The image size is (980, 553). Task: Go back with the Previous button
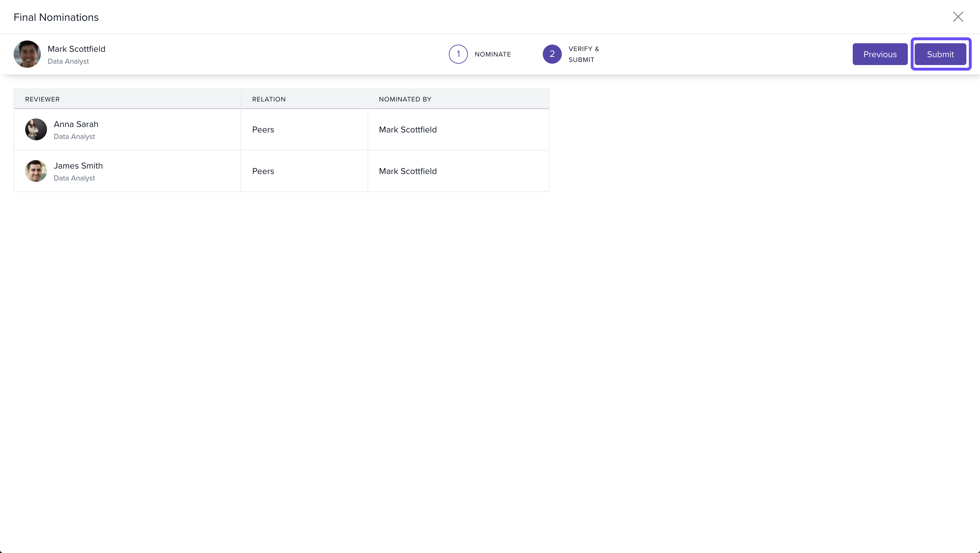pos(880,54)
